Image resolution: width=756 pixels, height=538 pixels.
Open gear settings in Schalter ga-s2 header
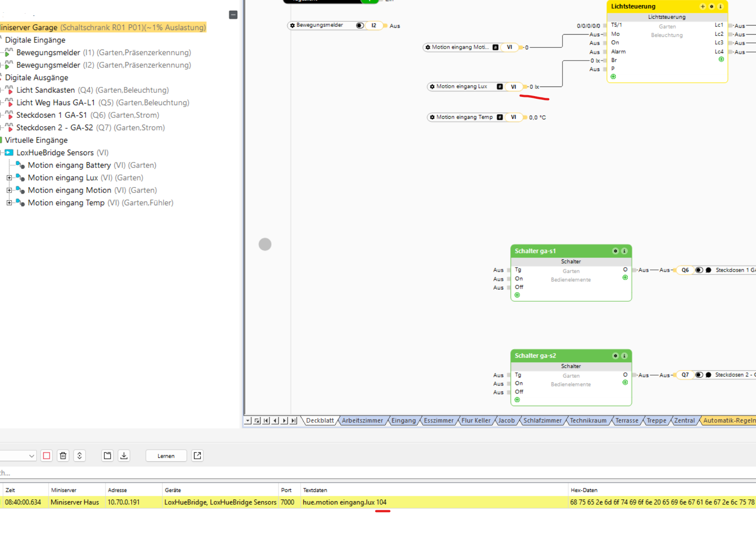615,356
